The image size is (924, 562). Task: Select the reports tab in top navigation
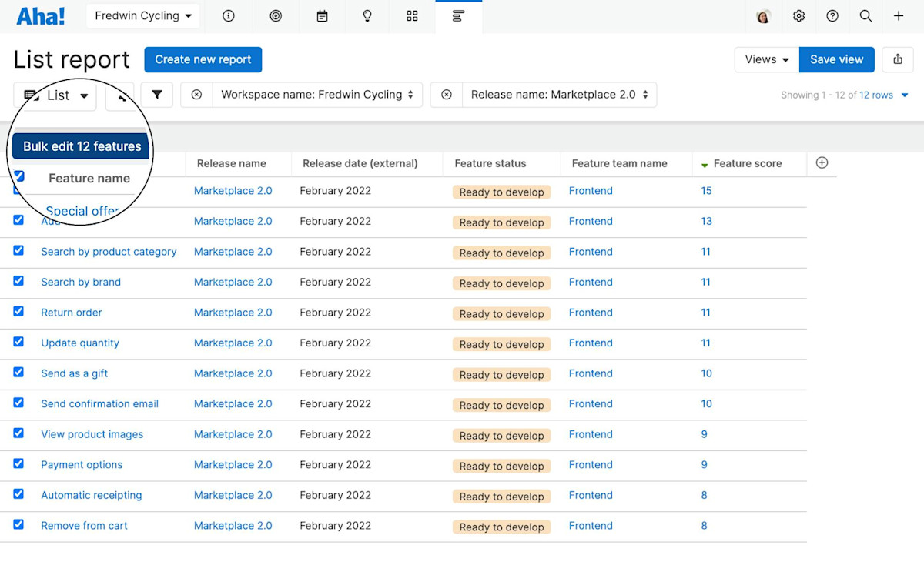click(458, 16)
